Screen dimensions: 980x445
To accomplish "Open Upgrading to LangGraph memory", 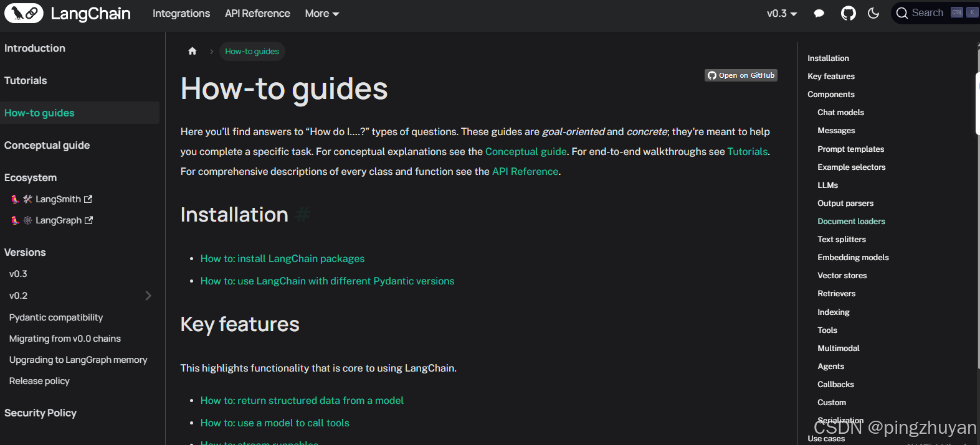I will pos(80,360).
